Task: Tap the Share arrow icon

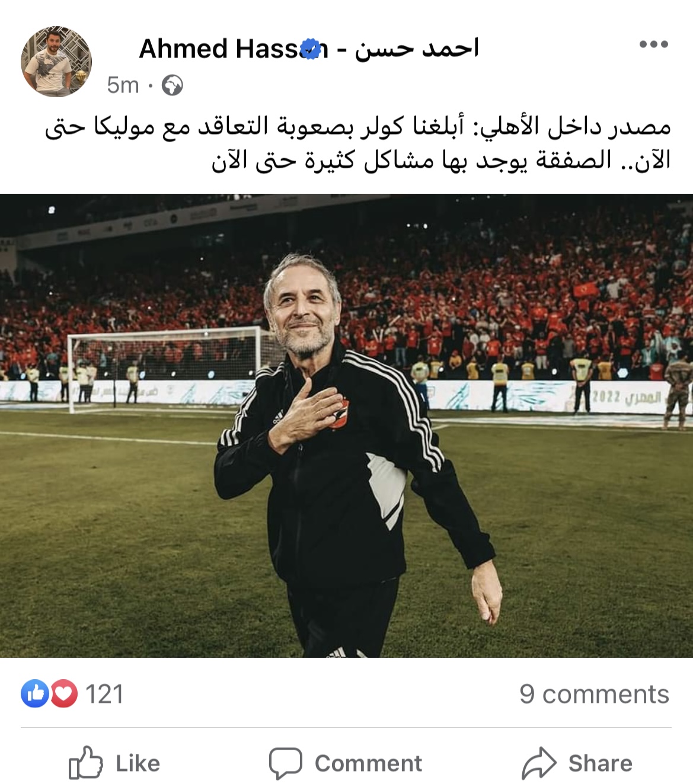Action: point(539,763)
